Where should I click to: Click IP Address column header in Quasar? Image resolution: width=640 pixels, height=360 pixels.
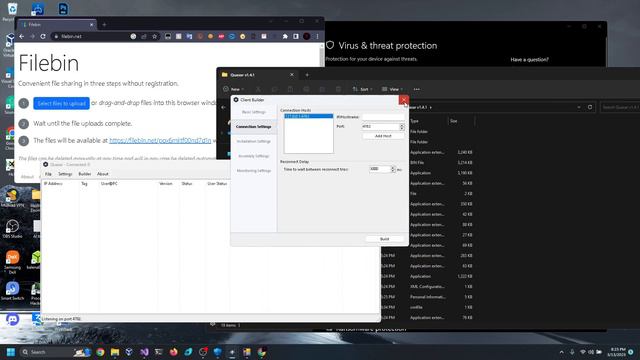(x=53, y=184)
